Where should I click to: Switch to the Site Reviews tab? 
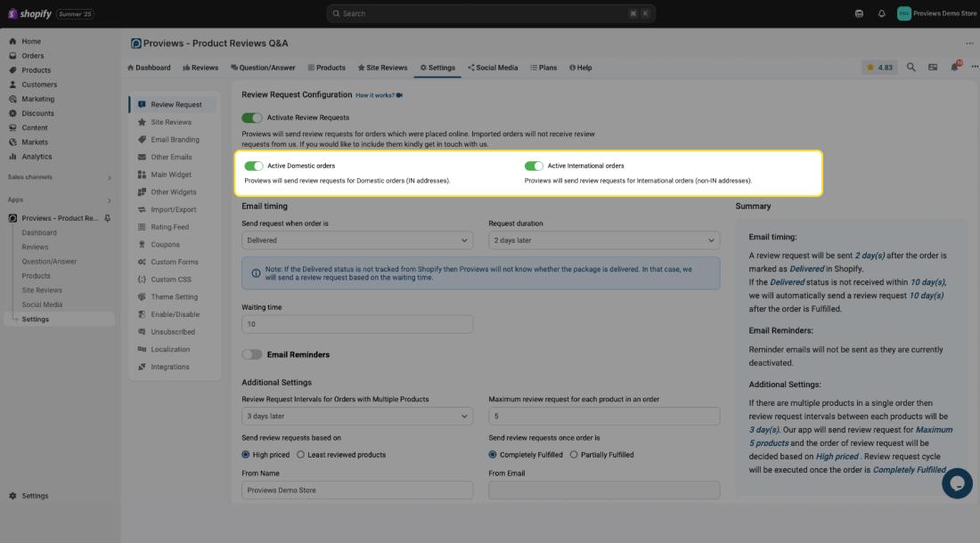tap(382, 68)
